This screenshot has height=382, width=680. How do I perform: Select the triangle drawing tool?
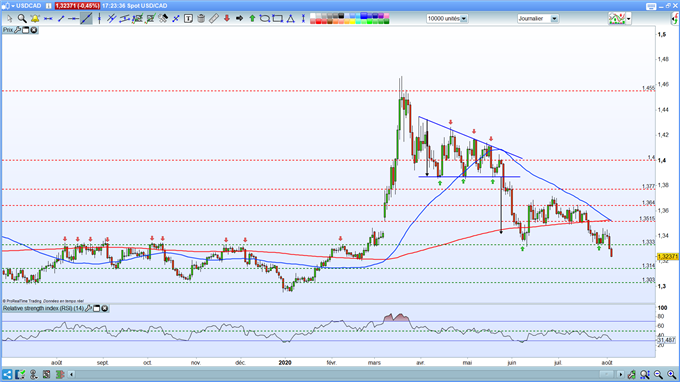tap(291, 19)
